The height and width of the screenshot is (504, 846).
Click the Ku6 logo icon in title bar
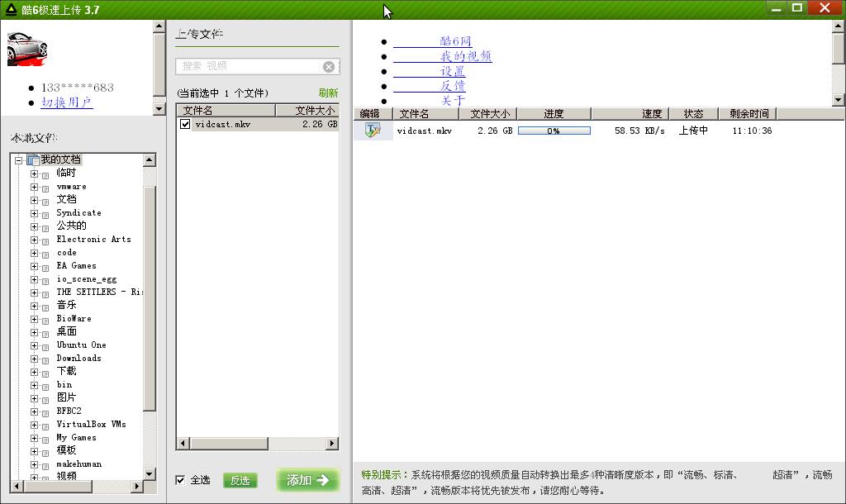11,9
